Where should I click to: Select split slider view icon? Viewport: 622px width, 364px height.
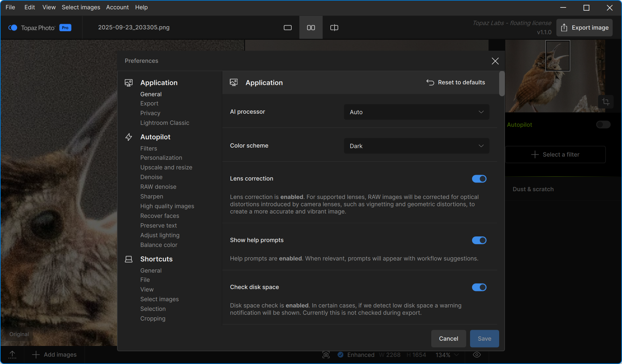[334, 27]
